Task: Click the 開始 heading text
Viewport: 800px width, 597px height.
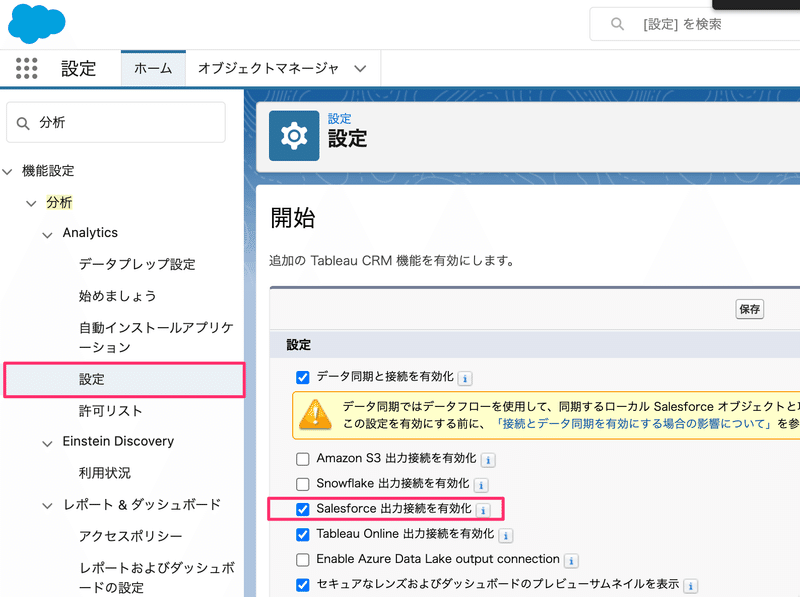Action: 293,218
